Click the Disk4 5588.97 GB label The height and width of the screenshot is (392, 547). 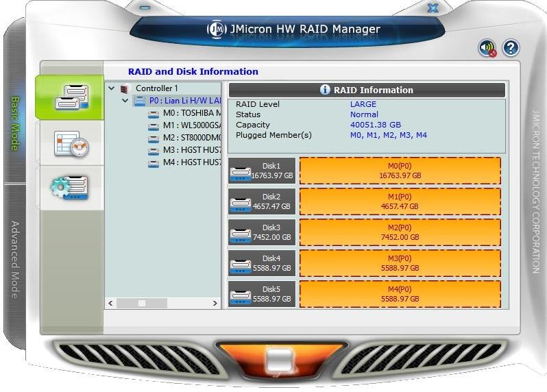pos(271,263)
